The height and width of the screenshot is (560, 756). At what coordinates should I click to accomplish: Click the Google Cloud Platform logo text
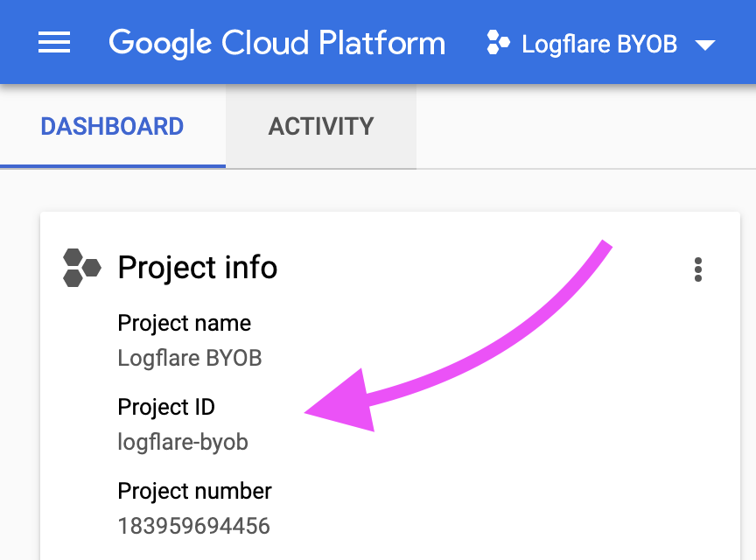276,44
